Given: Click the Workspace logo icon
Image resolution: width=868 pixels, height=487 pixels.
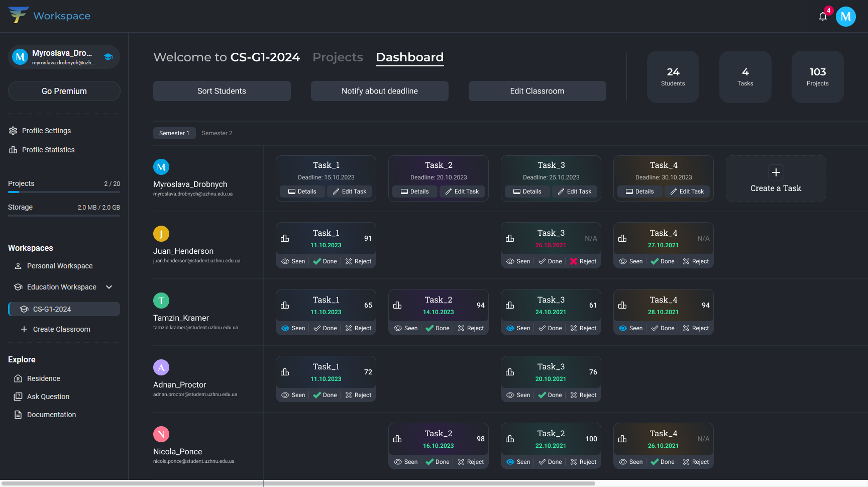Looking at the screenshot, I should (18, 15).
